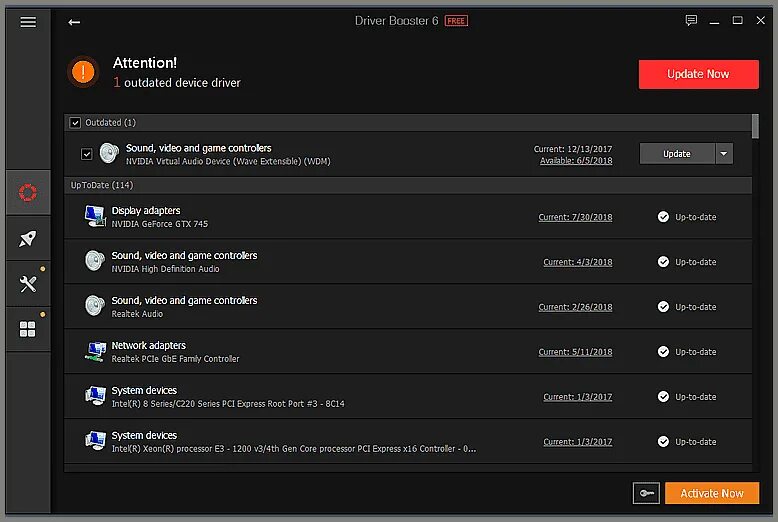Click the Outdated (1) header label
The width and height of the screenshot is (778, 522).
point(110,123)
